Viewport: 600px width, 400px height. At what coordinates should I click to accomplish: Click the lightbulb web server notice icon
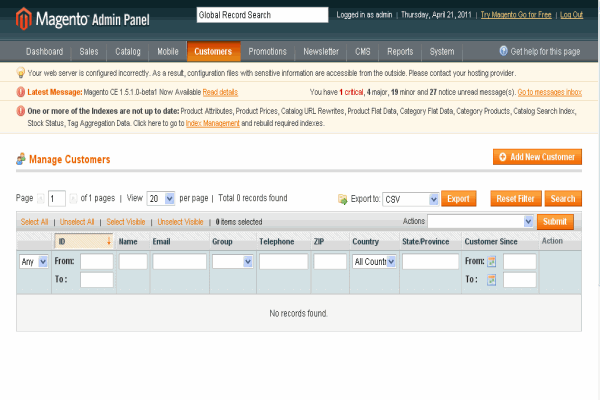[x=21, y=72]
